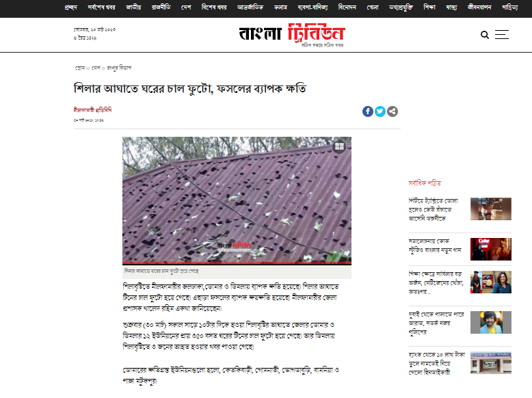Open the শিক্ষা ক্ষেত্রে সাবিলার article thumbnail
Screen dimensions: 532x398
pos(490,282)
